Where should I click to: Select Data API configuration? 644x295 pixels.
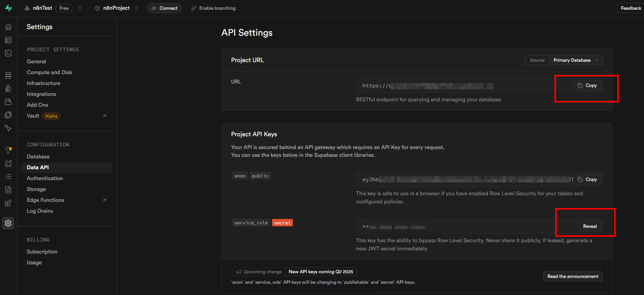[67, 167]
